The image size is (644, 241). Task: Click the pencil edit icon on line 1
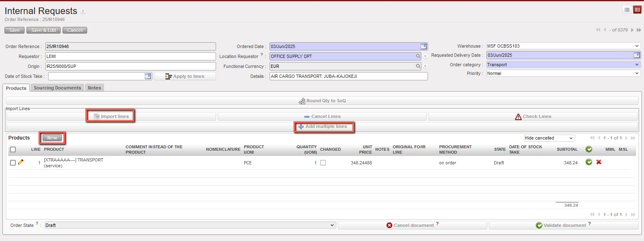pos(21,162)
